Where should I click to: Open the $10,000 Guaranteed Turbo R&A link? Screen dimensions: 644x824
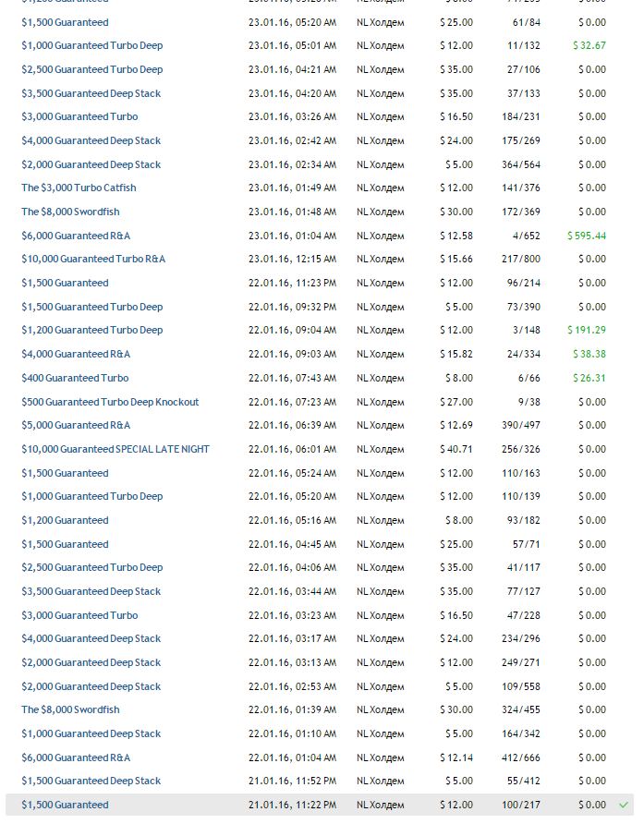(x=93, y=259)
